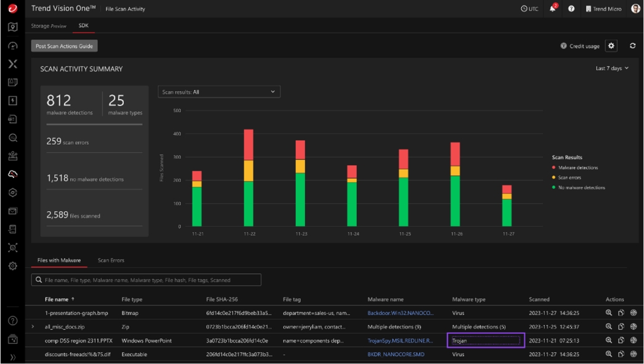
Task: Click the file search input field
Action: 147,280
